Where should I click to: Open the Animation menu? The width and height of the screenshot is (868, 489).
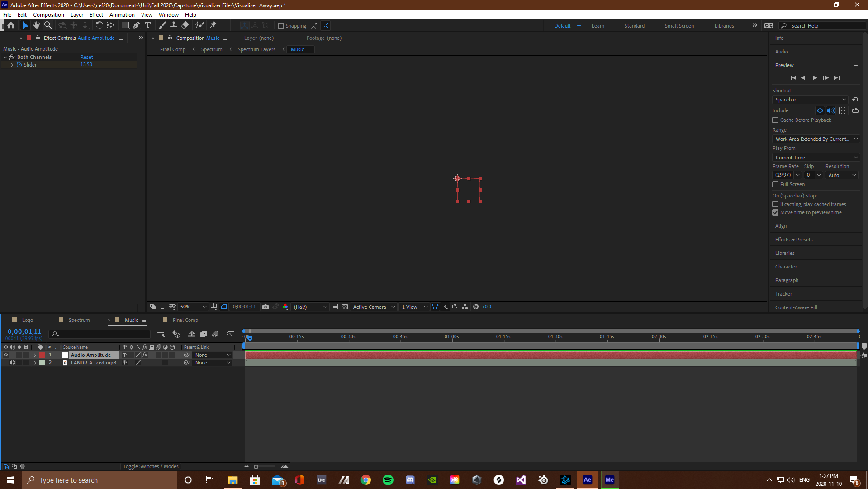pyautogui.click(x=122, y=15)
